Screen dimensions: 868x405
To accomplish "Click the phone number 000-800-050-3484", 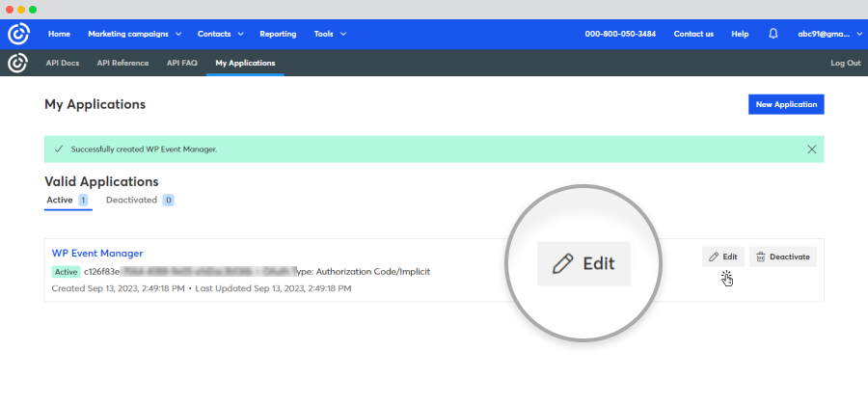I will click(620, 35).
